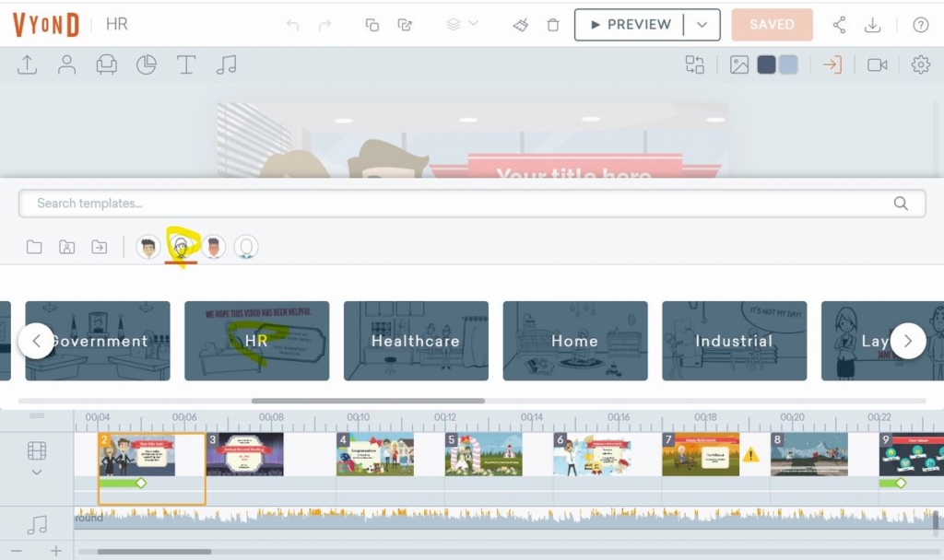Image resolution: width=944 pixels, height=560 pixels.
Task: Click the copy style brush icon
Action: tap(521, 25)
